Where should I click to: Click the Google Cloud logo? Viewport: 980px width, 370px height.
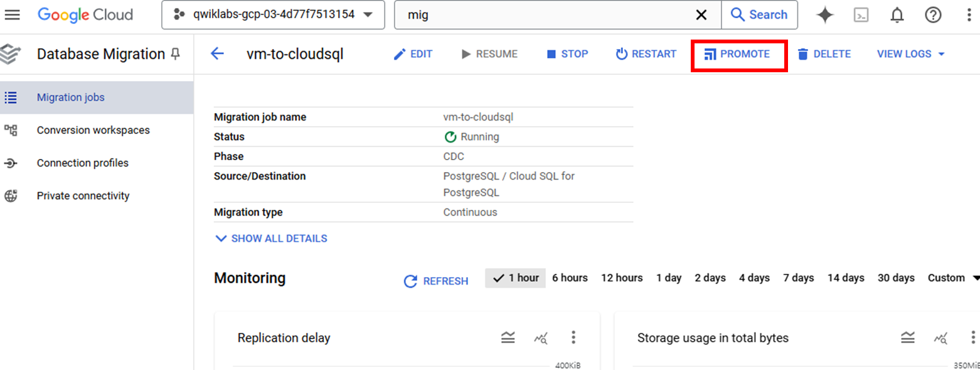pos(85,15)
